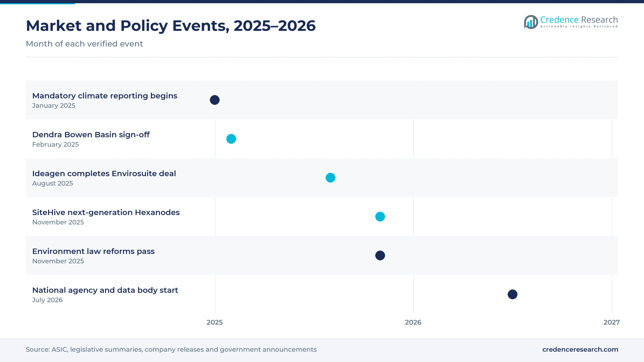Click the 2025 axis label

pos(215,322)
